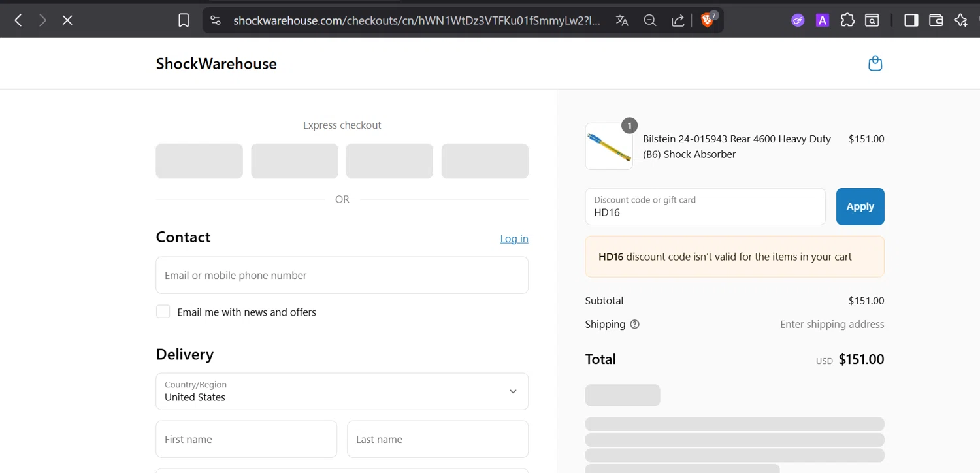Viewport: 980px width, 473px height.
Task: Open the shopping bag cart icon
Action: tap(875, 63)
